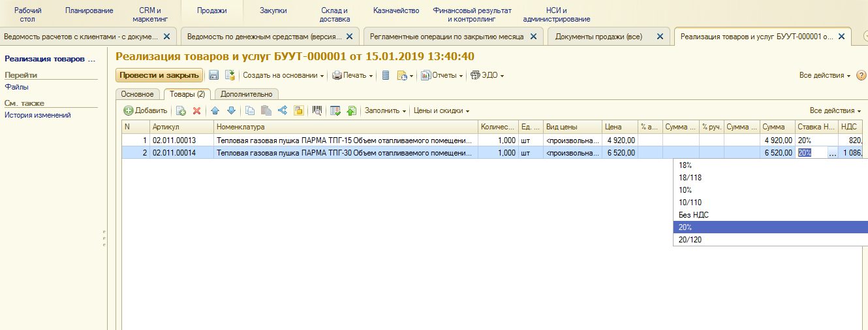The image size is (868, 330).
Task: Select the Товары (2) tab
Action: pyautogui.click(x=187, y=94)
